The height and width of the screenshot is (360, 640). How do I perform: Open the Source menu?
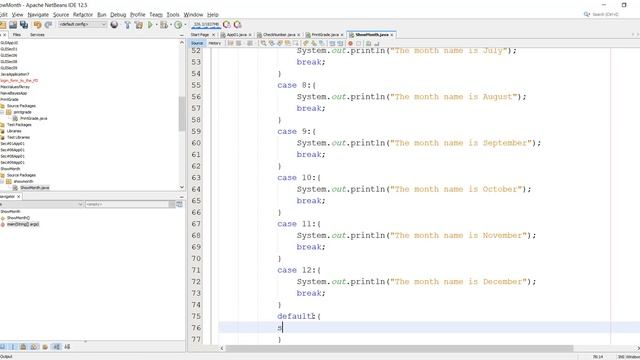tap(61, 15)
